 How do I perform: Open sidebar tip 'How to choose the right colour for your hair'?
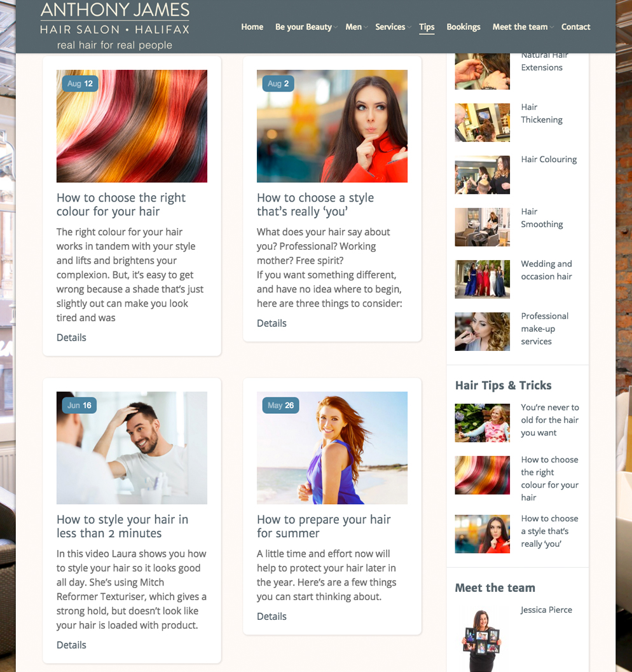tap(550, 478)
